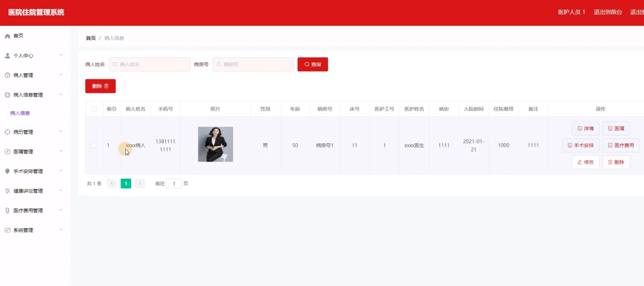The image size is (644, 286).
Task: Expand the 病历管理 menu chevron
Action: [61, 132]
